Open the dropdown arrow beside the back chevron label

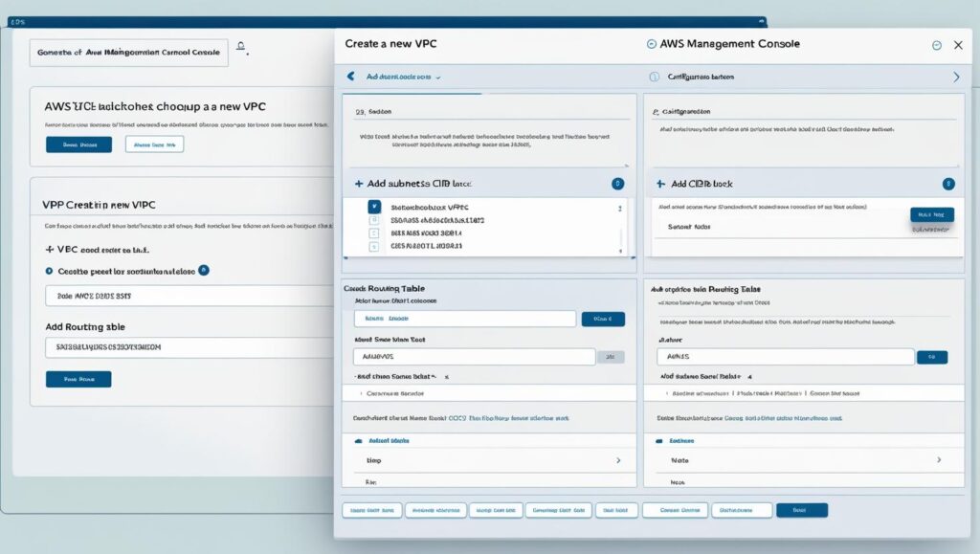(x=438, y=78)
